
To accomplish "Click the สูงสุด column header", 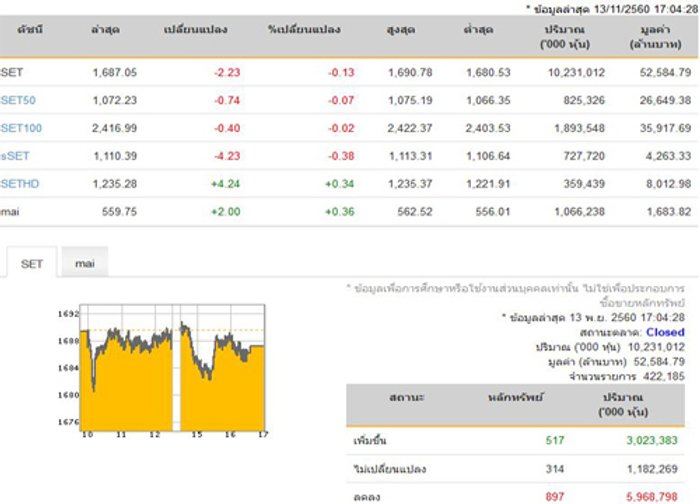I will pos(401,30).
